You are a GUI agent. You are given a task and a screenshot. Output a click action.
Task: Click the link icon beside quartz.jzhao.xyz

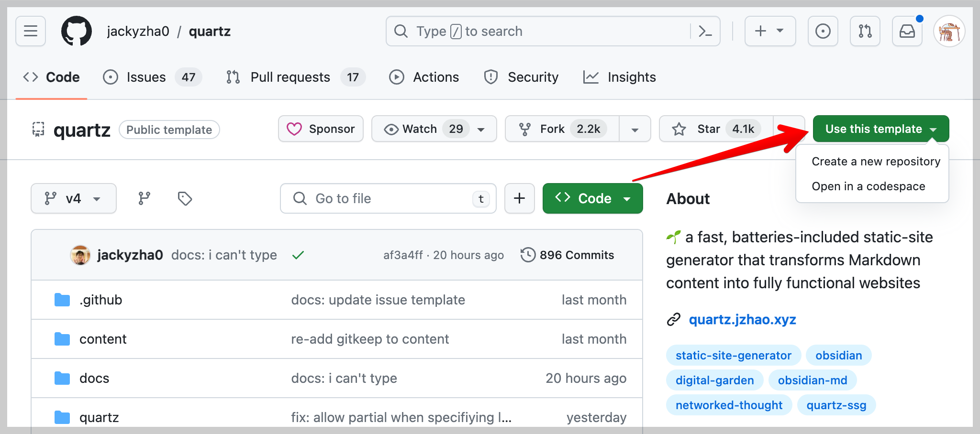[x=674, y=319]
